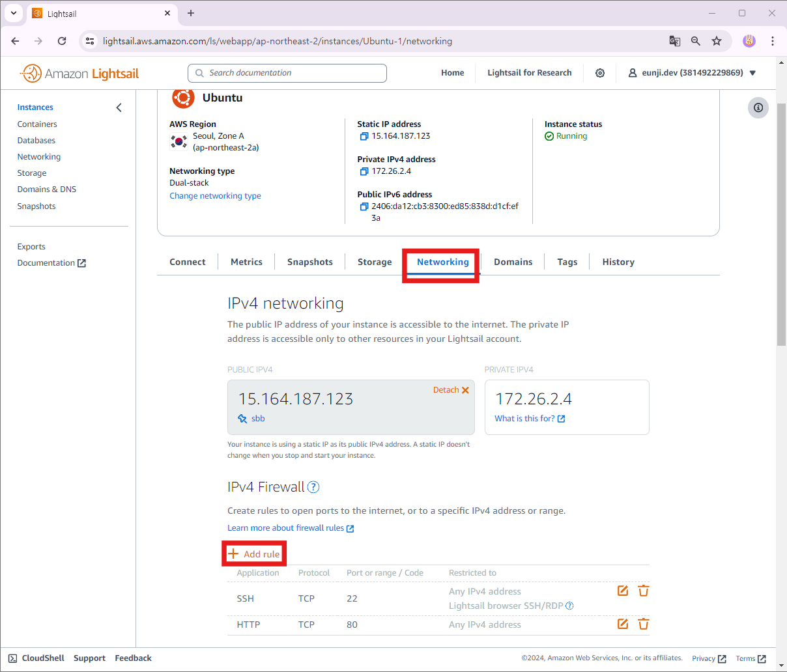Open the Chrome three-dot menu

[x=773, y=41]
